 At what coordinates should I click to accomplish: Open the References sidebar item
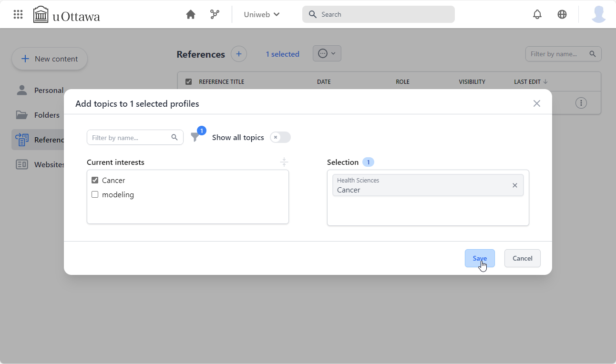(38, 140)
